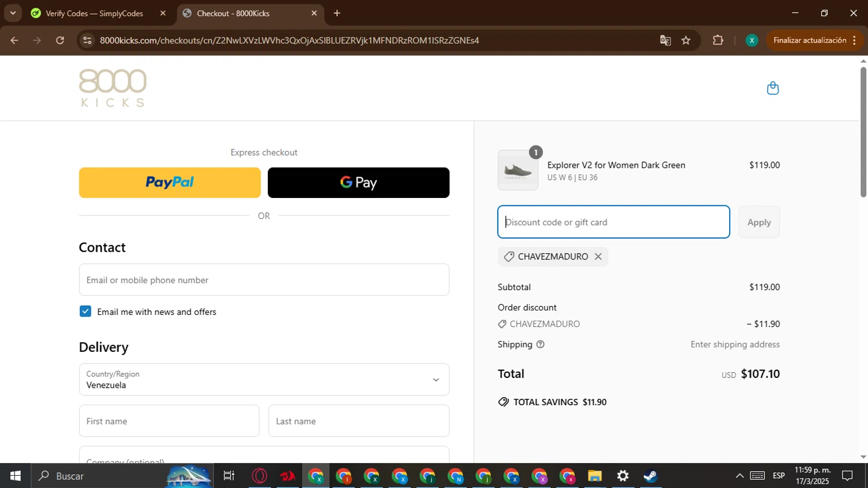
Task: Pay with PayPal express checkout
Action: click(170, 182)
